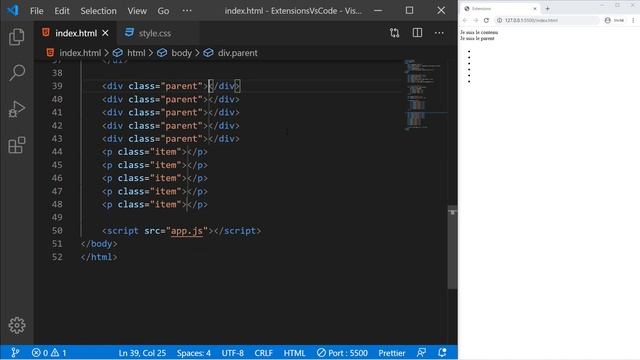Open the Explorer view in activity bar

tap(17, 37)
